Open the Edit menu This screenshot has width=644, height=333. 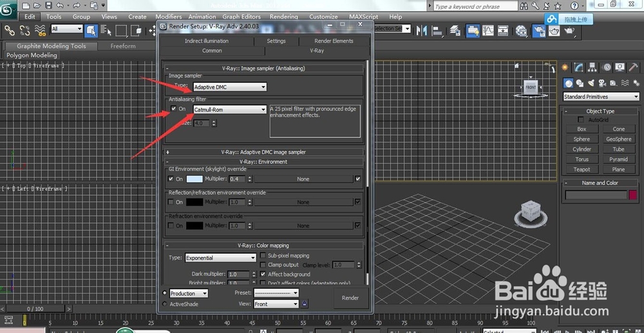(x=30, y=17)
